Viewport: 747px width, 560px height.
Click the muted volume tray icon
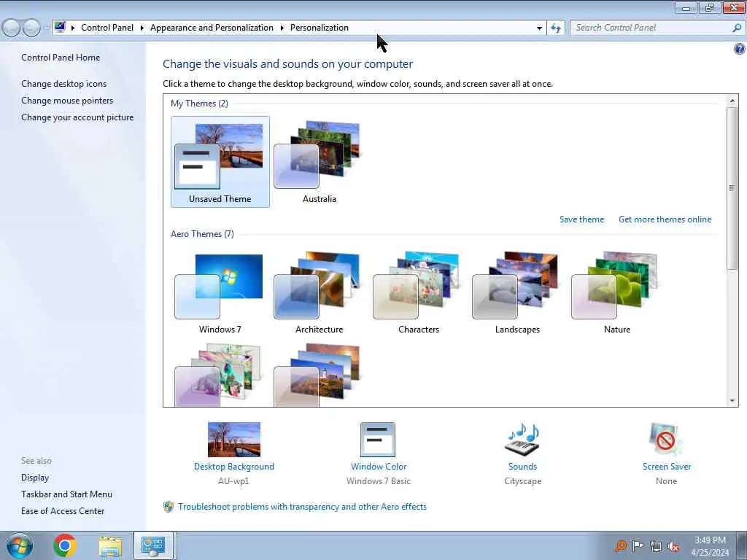pyautogui.click(x=673, y=546)
